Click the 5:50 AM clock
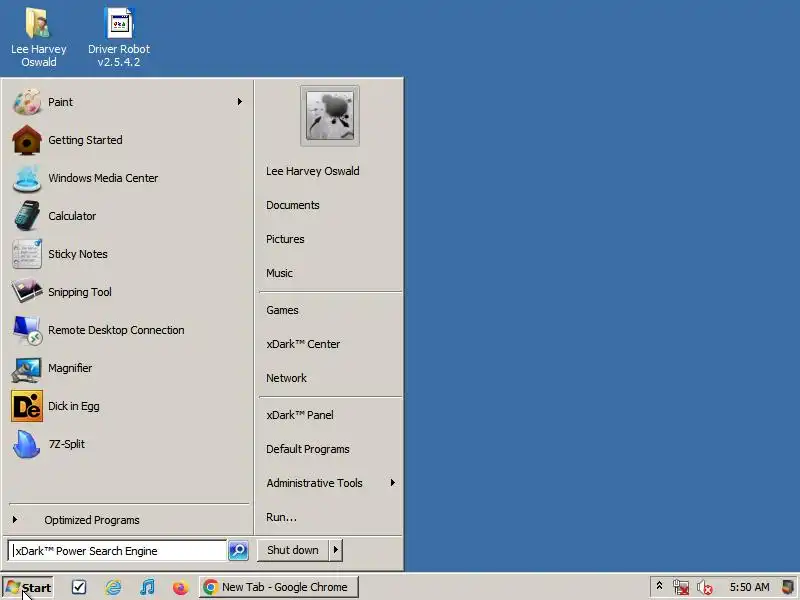Screen dimensions: 800x600 tap(749, 587)
